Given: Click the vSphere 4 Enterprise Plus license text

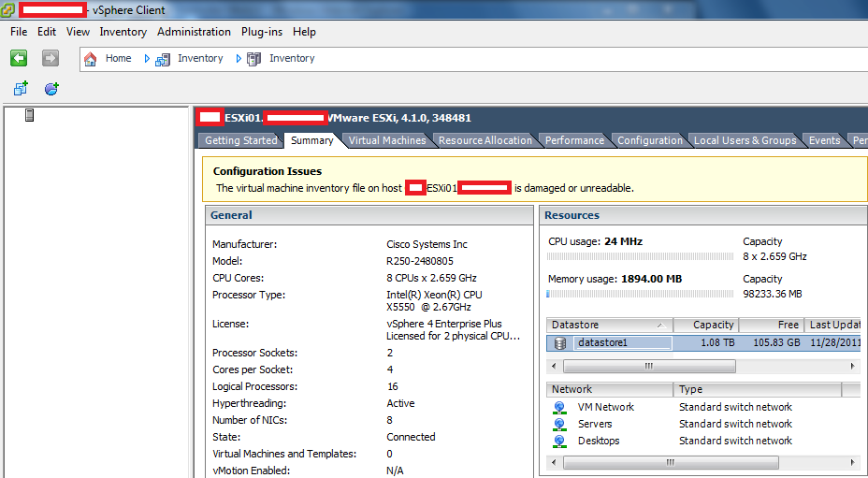Looking at the screenshot, I should 444,324.
